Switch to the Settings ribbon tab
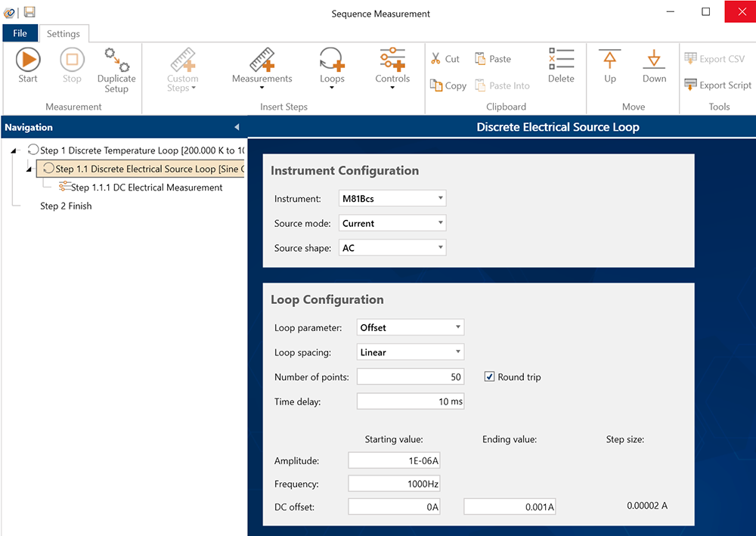756x536 pixels. point(64,34)
